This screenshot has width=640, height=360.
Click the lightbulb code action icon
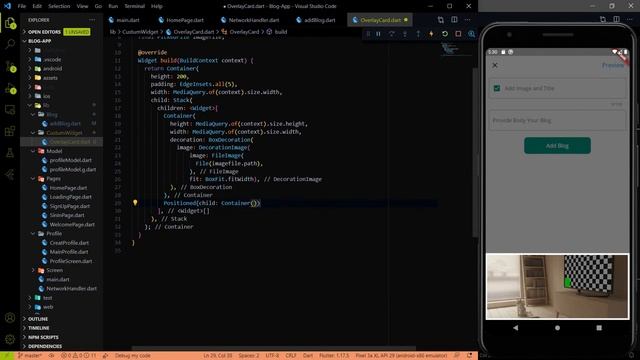pos(135,202)
